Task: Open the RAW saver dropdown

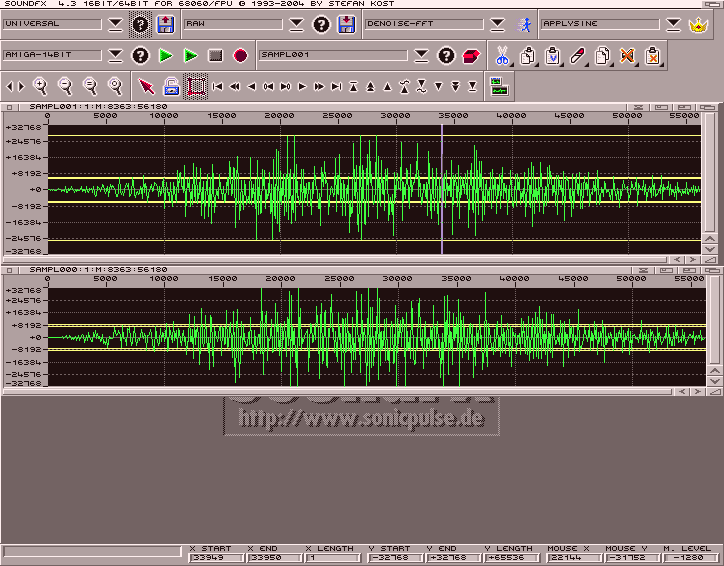Action: [296, 24]
